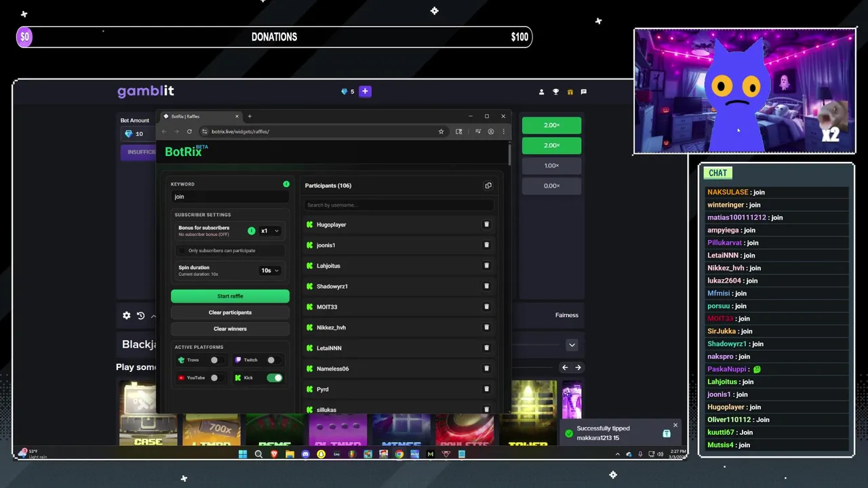Open the gamblit bet history icon
868x488 pixels.
pyautogui.click(x=140, y=315)
